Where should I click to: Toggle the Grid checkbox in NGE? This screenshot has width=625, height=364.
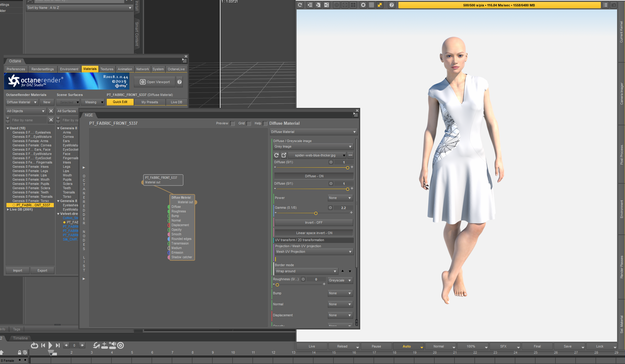pos(249,123)
